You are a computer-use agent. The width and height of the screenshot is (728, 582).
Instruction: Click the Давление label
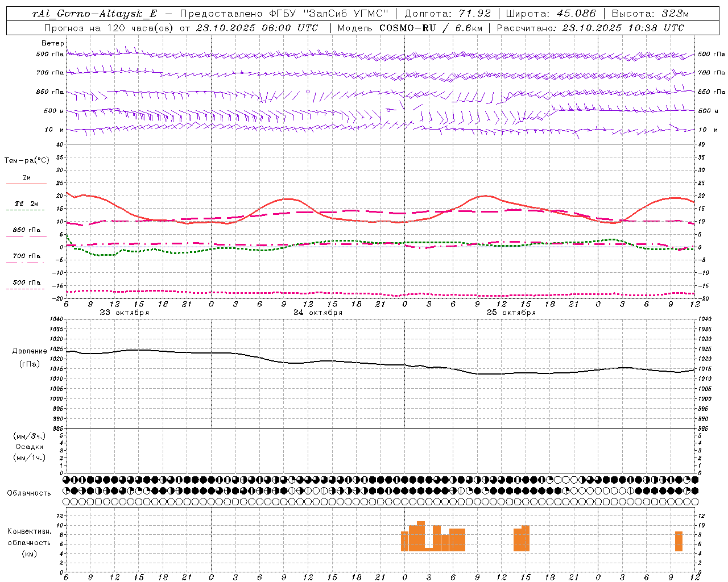(x=30, y=351)
